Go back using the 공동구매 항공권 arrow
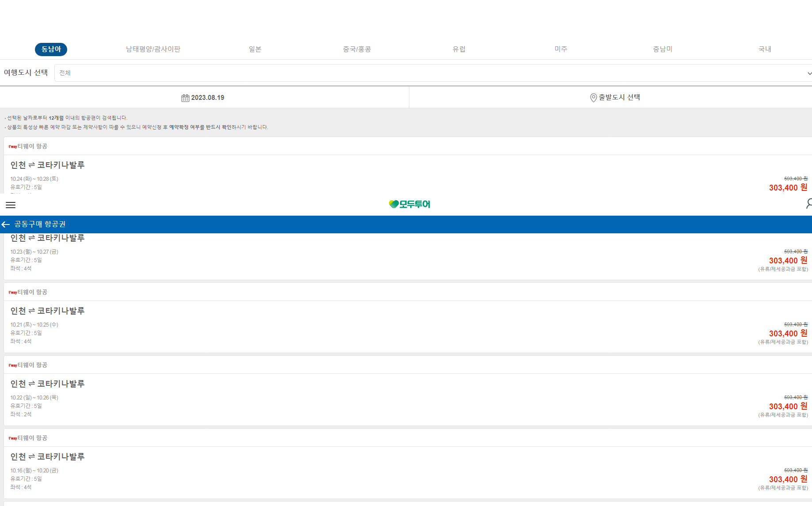Viewport: 812px width, 506px height. click(x=5, y=224)
